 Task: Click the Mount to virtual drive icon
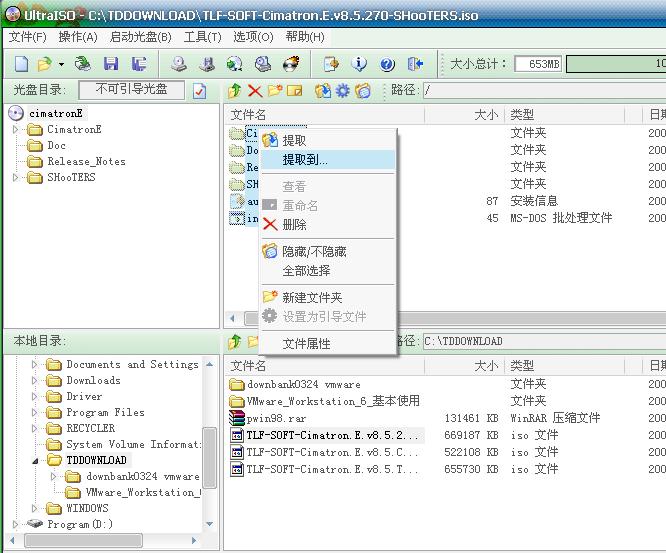(x=262, y=64)
